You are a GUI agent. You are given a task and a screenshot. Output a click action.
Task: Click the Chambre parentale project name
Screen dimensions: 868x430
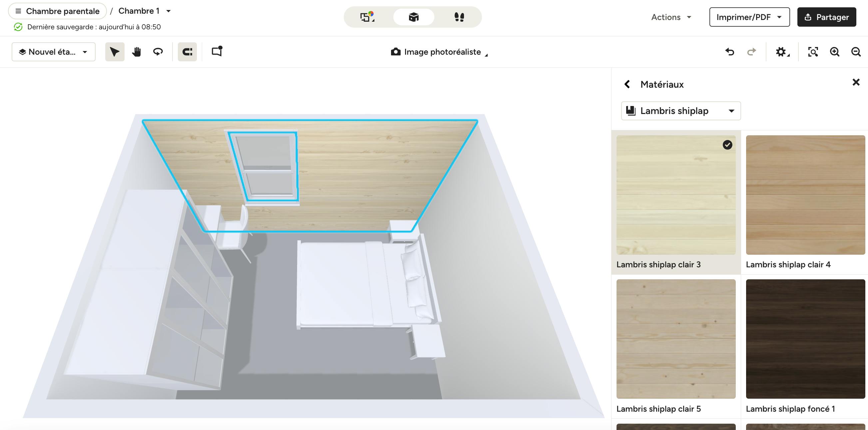pyautogui.click(x=63, y=11)
